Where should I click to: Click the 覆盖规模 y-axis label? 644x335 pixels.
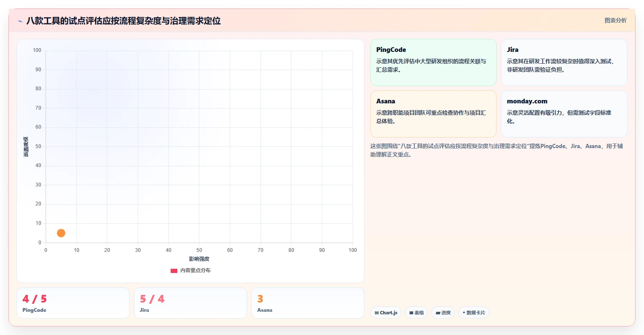click(x=26, y=147)
